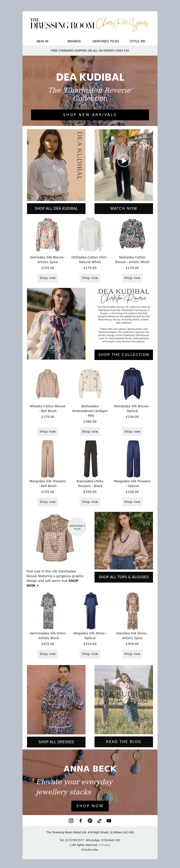
Task: Open the Bellisiadea Embroidered Cardigan image
Action: [90, 384]
